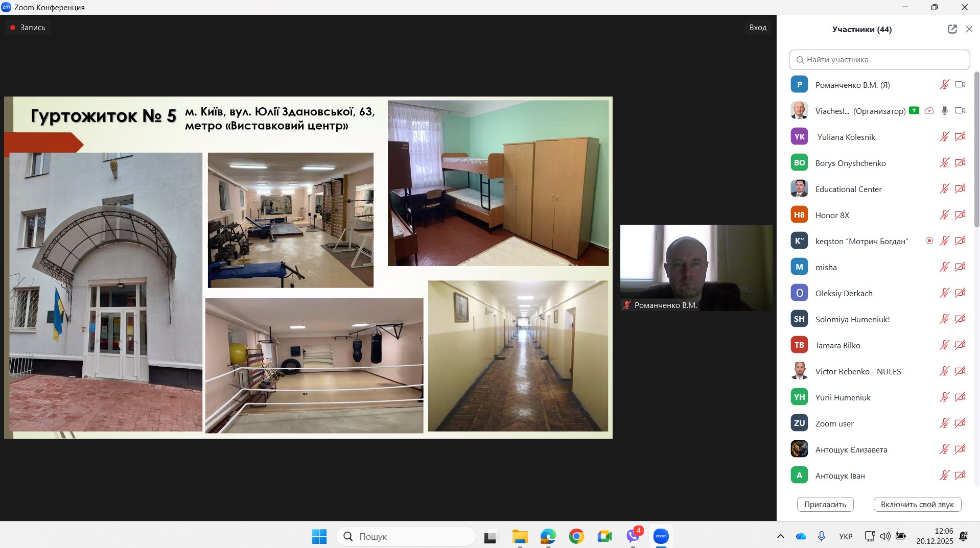Show hidden system tray icons
980x548 pixels.
[780, 536]
